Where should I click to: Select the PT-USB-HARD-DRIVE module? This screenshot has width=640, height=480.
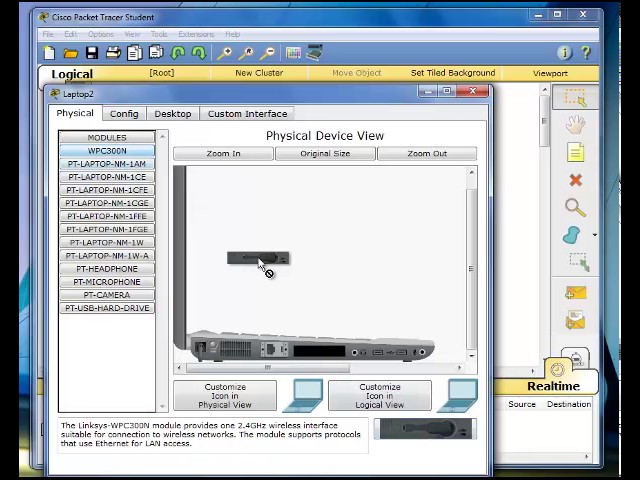[x=107, y=308]
